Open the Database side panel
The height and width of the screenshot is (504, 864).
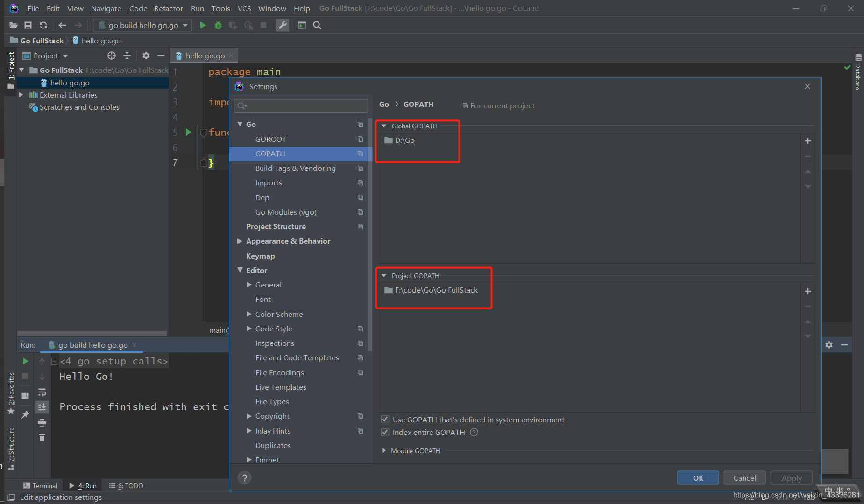[858, 71]
